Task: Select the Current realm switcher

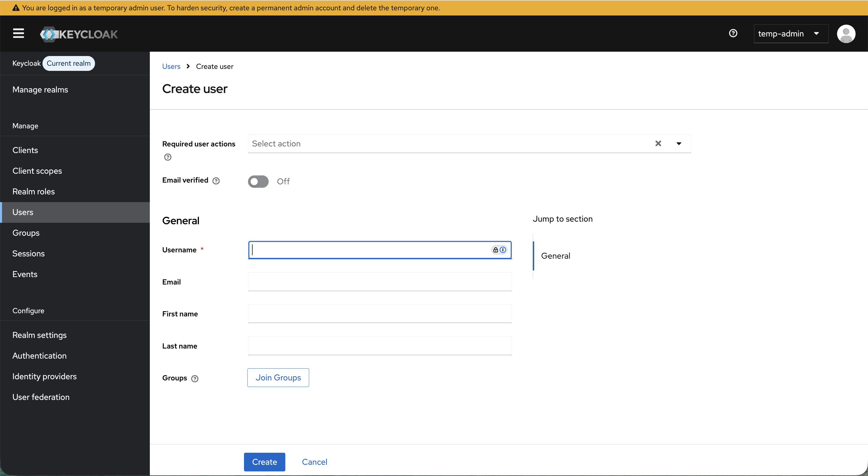Action: pyautogui.click(x=68, y=63)
